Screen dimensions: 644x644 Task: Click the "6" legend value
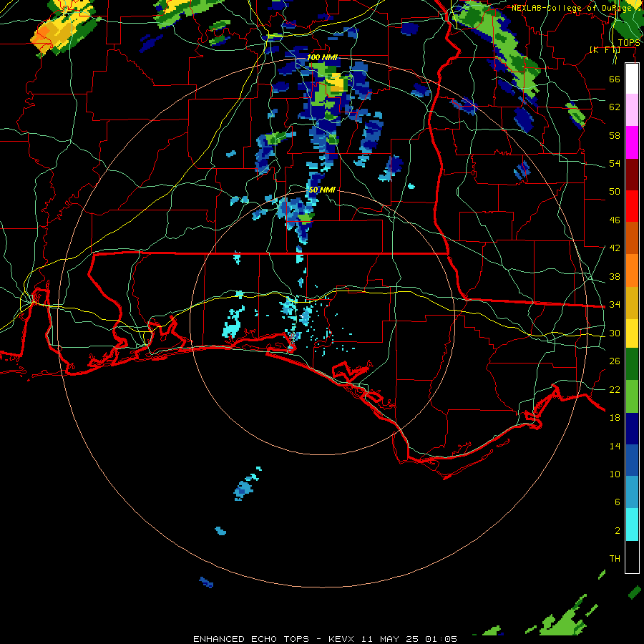[x=618, y=502]
